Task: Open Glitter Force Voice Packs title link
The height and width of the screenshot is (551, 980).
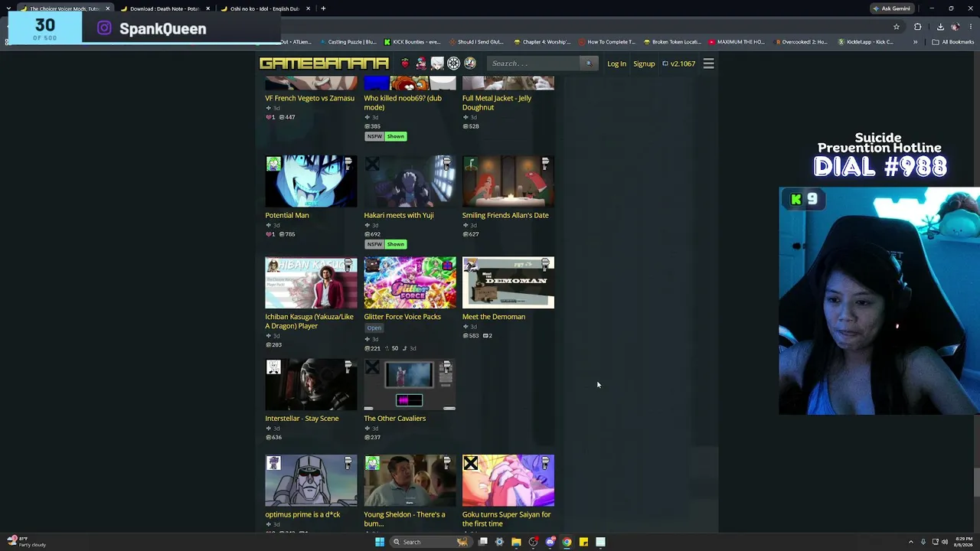Action: point(402,317)
